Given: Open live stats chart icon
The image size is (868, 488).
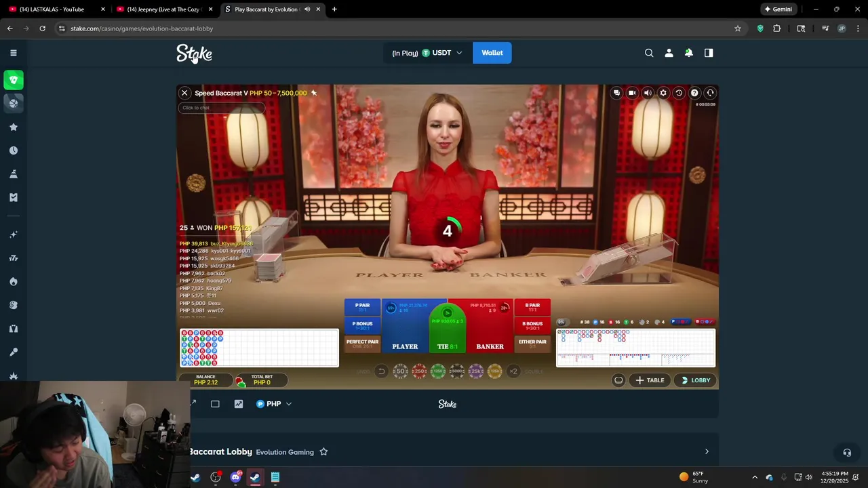Looking at the screenshot, I should coord(239,404).
